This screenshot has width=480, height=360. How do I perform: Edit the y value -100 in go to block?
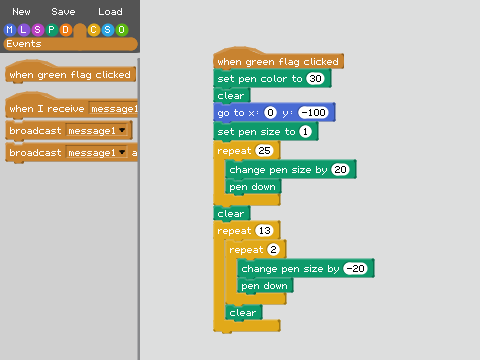(313, 113)
